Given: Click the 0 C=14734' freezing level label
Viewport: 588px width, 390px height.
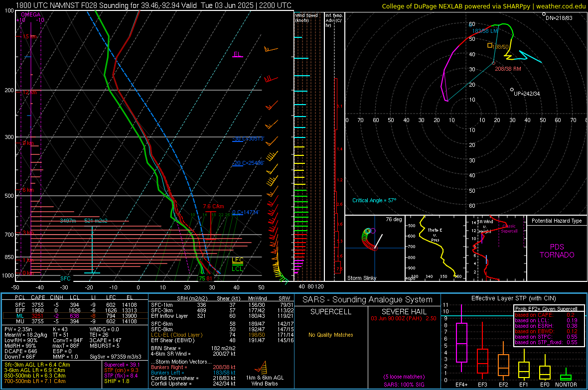Looking at the screenshot, I should coord(246,212).
